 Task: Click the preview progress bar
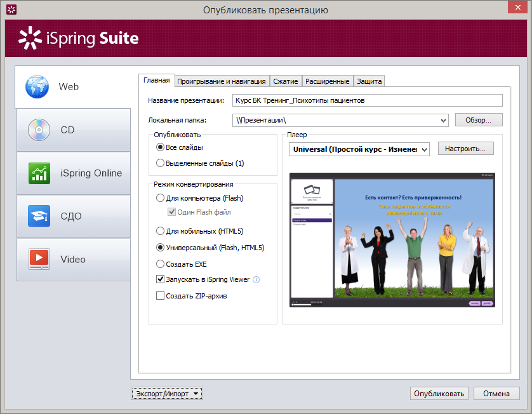pyautogui.click(x=307, y=304)
